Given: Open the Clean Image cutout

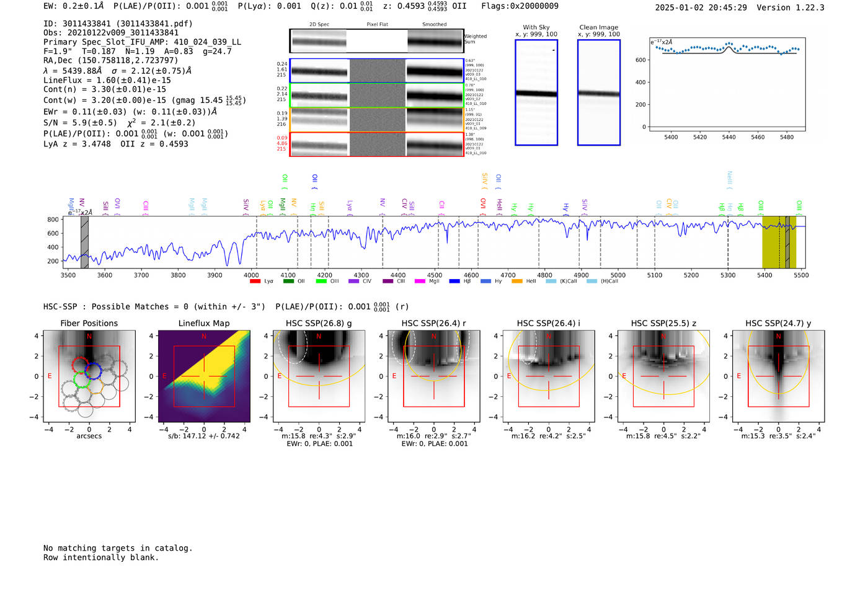Looking at the screenshot, I should point(599,92).
